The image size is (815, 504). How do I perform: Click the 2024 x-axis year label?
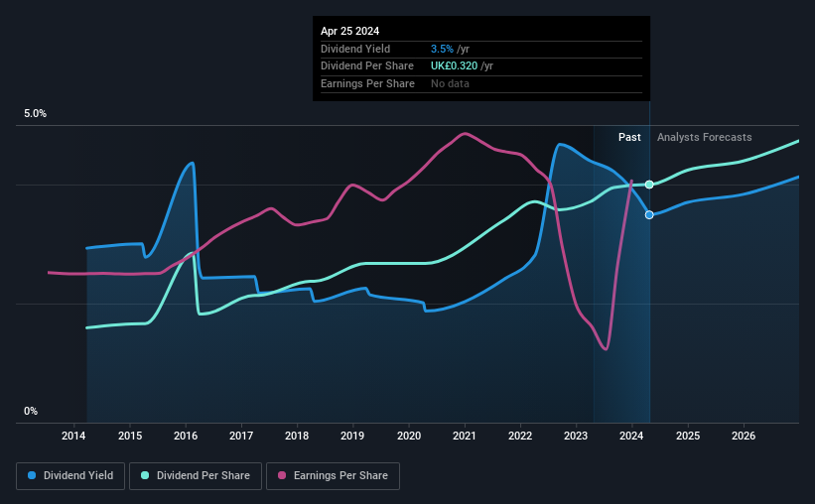coord(631,436)
